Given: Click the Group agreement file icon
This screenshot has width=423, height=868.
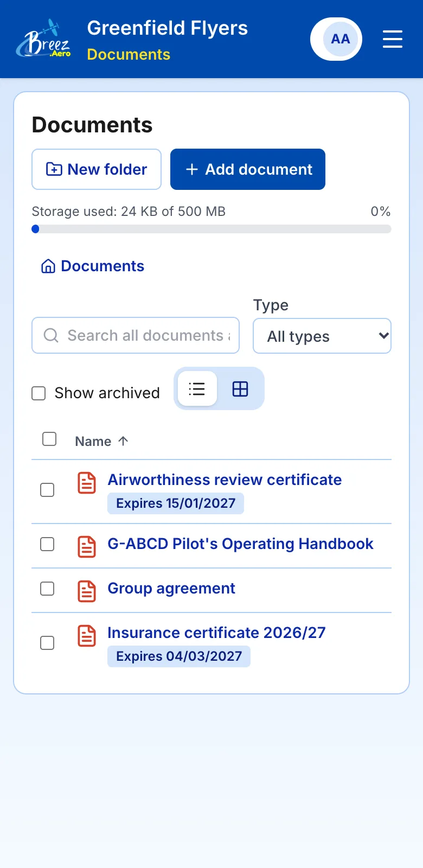Looking at the screenshot, I should (x=87, y=591).
